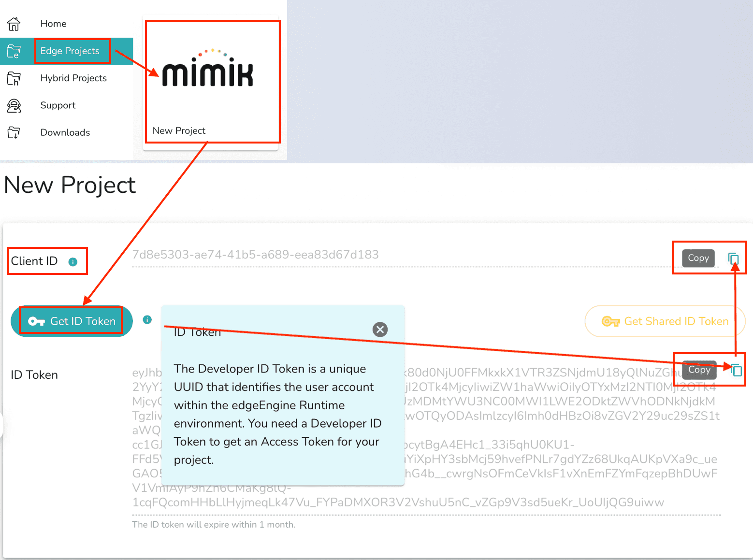The height and width of the screenshot is (560, 753).
Task: Go to Support page
Action: (66, 105)
